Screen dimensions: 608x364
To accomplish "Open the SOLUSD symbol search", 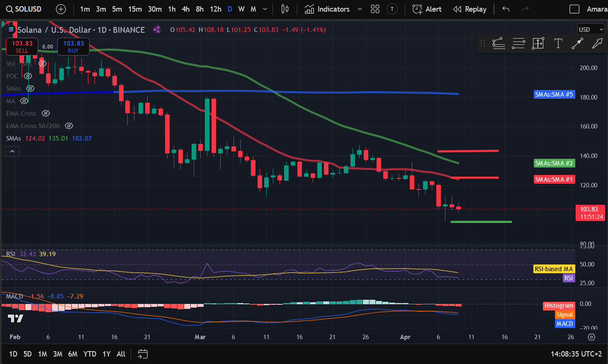I will [24, 9].
